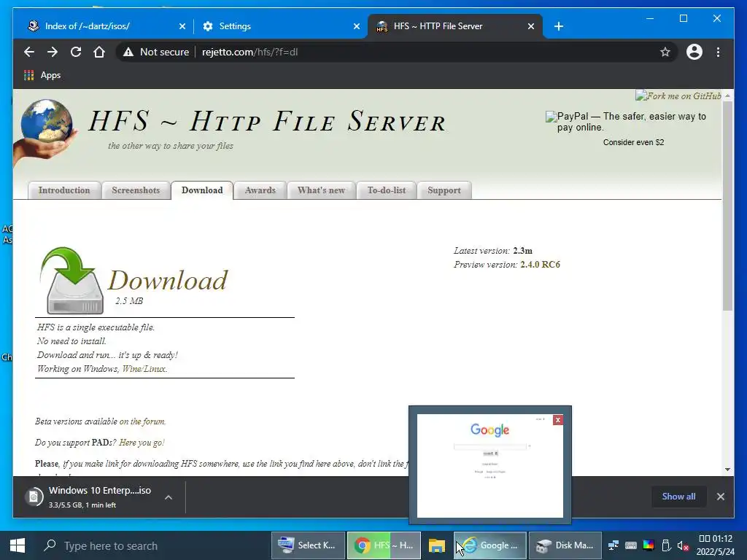The width and height of the screenshot is (747, 560).
Task: Bookmark this page with the star icon
Action: (665, 52)
